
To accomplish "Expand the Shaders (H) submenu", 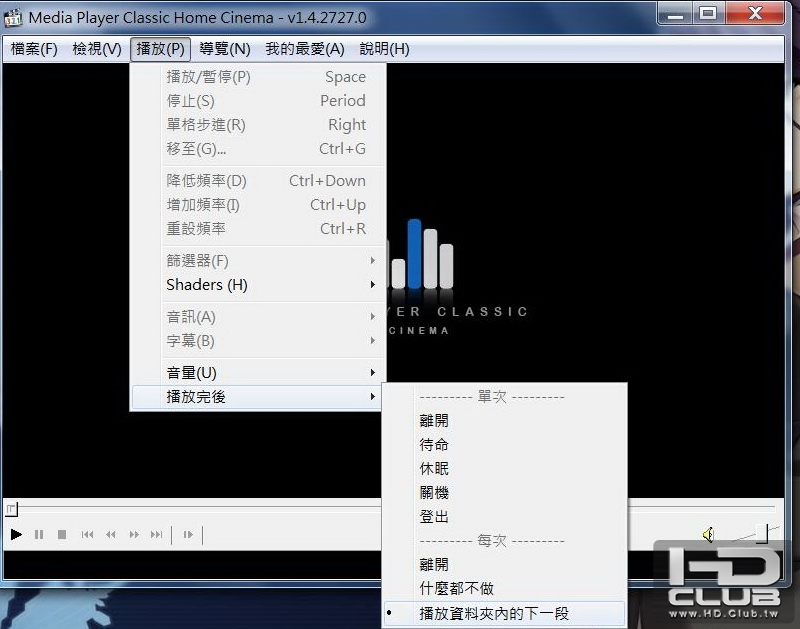I will pyautogui.click(x=258, y=285).
